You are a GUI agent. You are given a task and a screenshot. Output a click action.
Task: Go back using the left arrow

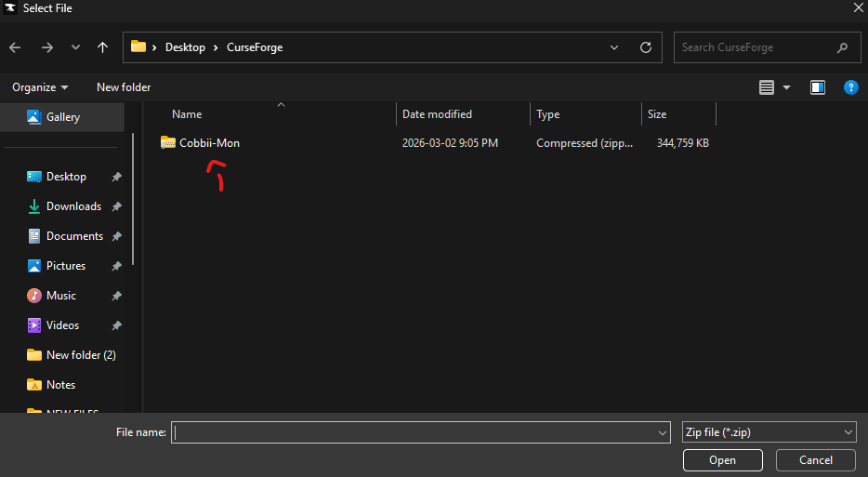click(15, 47)
